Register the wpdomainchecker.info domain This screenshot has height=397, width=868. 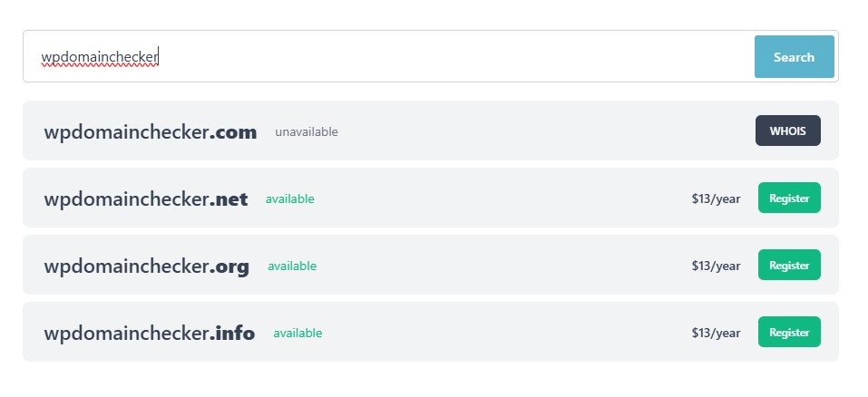(x=789, y=332)
